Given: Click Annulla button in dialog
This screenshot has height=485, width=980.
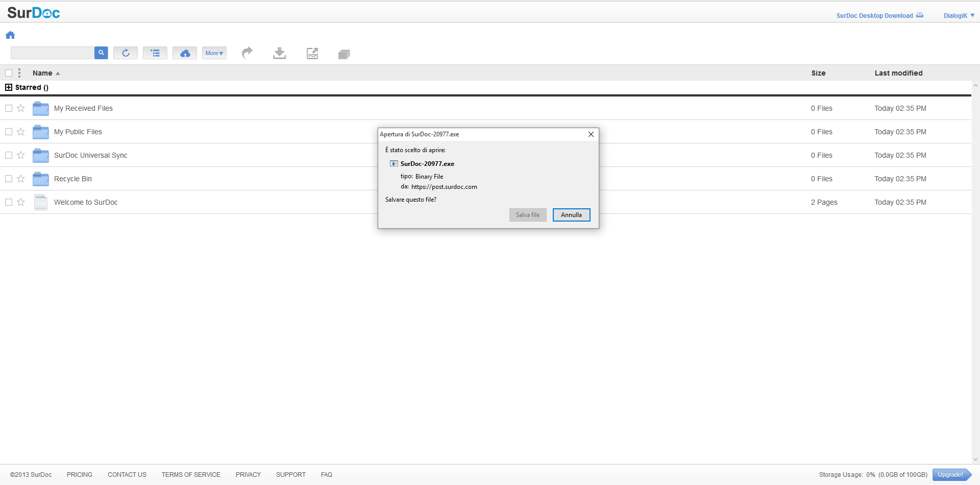Looking at the screenshot, I should (572, 215).
